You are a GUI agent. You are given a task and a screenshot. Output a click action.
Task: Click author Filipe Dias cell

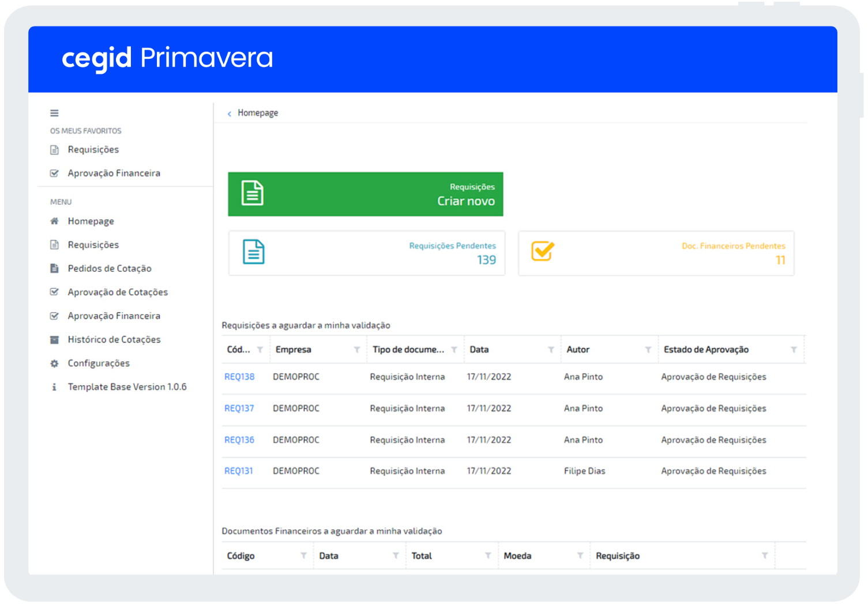585,471
